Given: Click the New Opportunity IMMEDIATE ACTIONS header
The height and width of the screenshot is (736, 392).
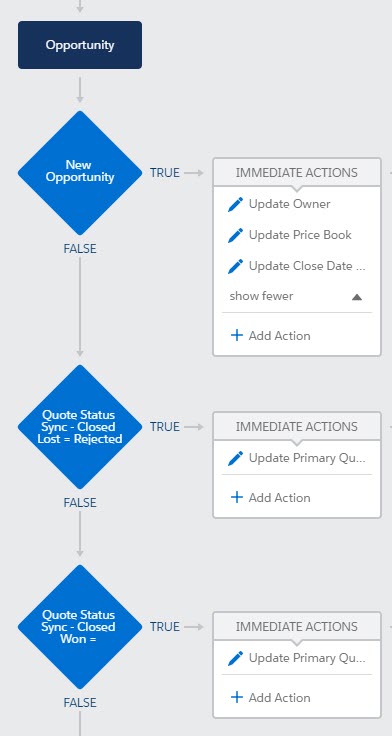Looking at the screenshot, I should point(297,172).
